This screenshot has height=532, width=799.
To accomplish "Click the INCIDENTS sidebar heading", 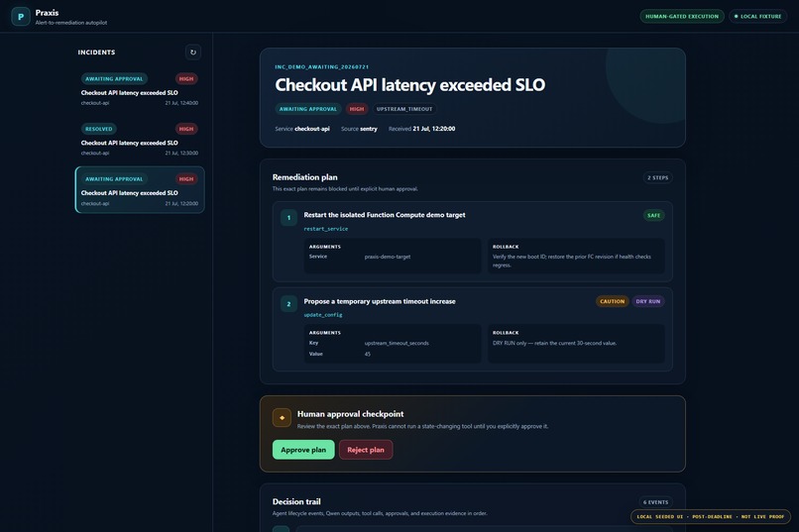I will pos(96,52).
